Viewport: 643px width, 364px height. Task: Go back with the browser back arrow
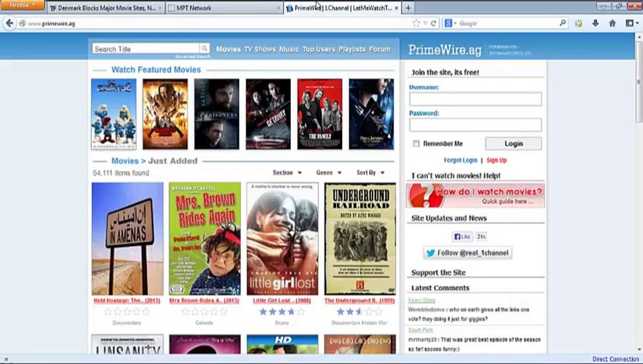(x=9, y=23)
